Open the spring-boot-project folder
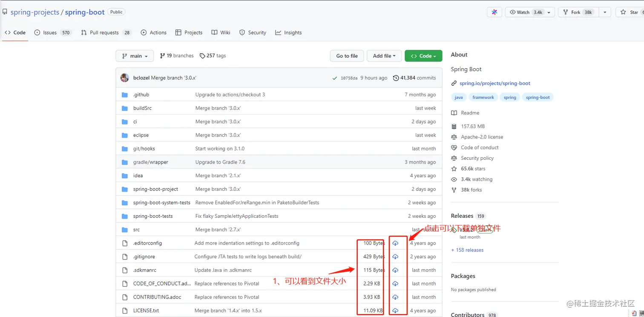 [x=155, y=189]
